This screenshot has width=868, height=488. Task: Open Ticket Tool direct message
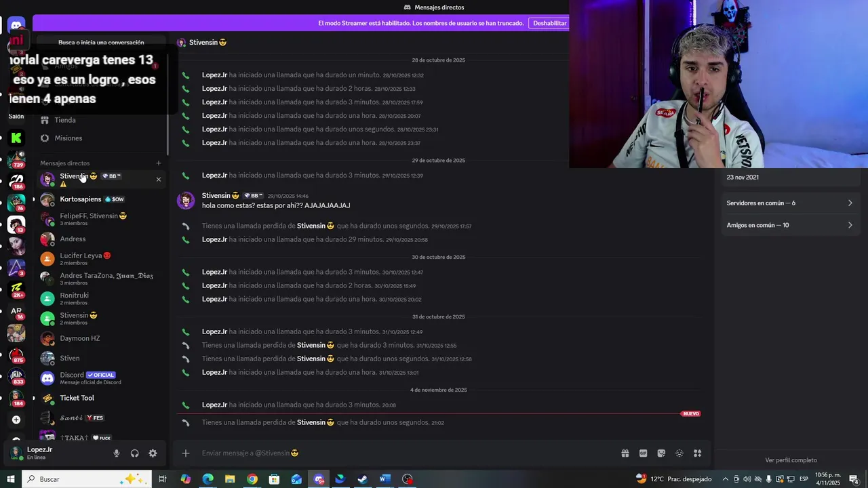point(100,398)
